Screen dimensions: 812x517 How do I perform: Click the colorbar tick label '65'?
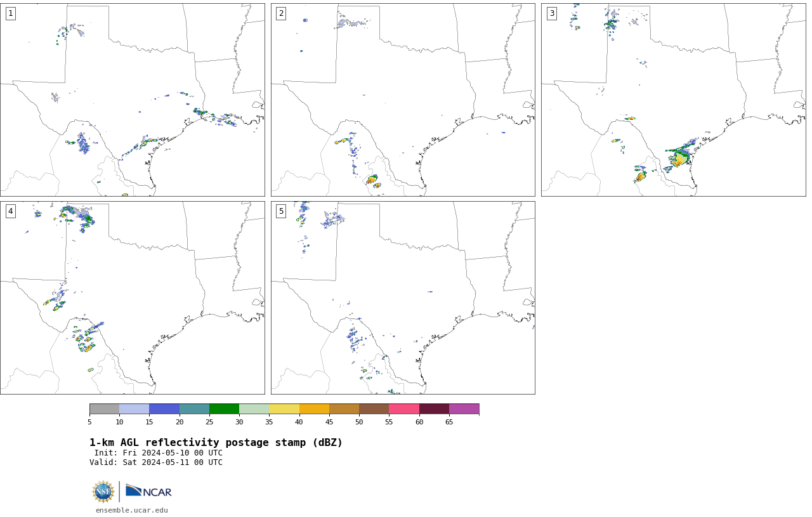point(449,422)
